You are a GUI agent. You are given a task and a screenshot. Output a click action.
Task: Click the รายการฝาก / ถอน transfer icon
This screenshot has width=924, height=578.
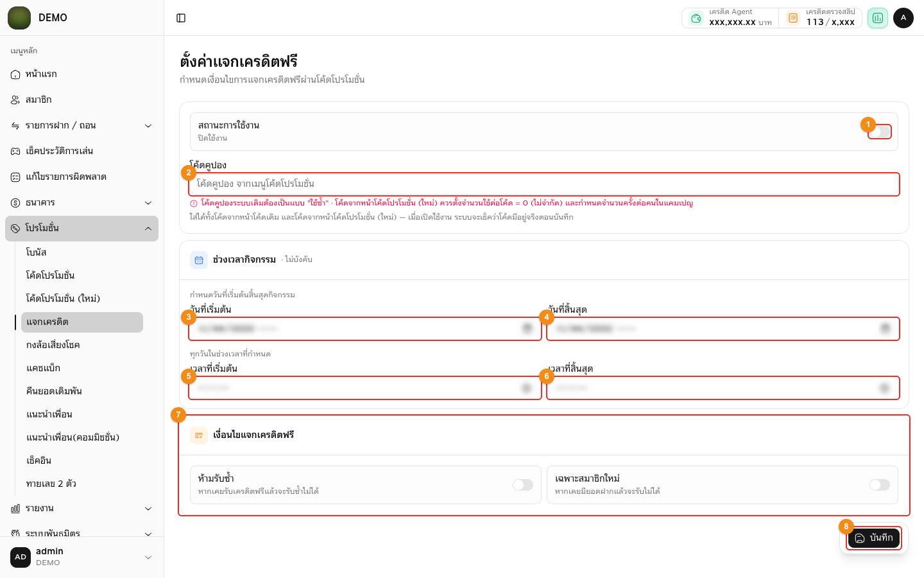15,126
